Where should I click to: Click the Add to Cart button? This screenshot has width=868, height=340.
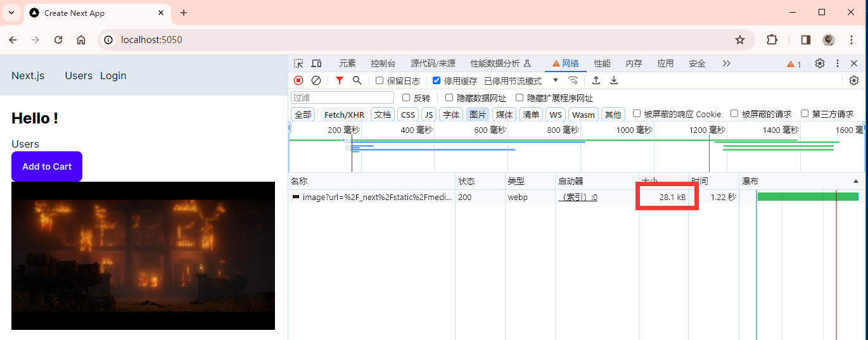click(x=47, y=167)
